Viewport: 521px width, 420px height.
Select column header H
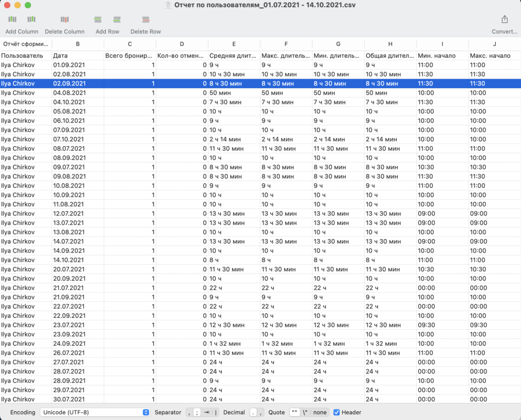point(390,44)
